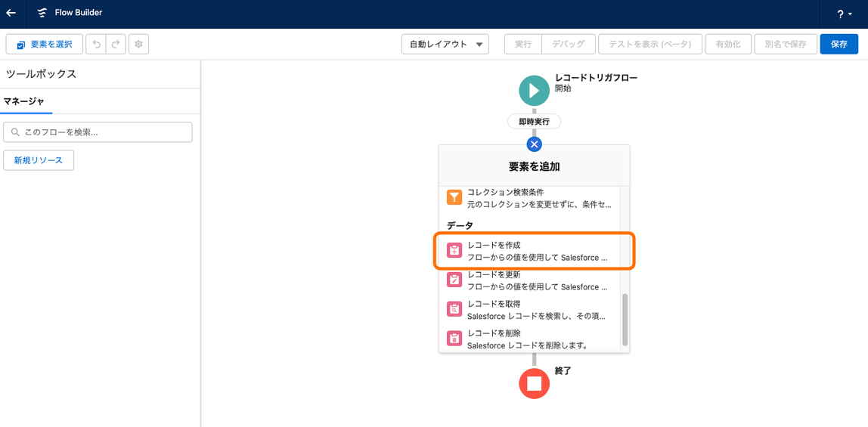This screenshot has height=427, width=868.
Task: Focus the このフローを検索 search field
Action: 98,132
